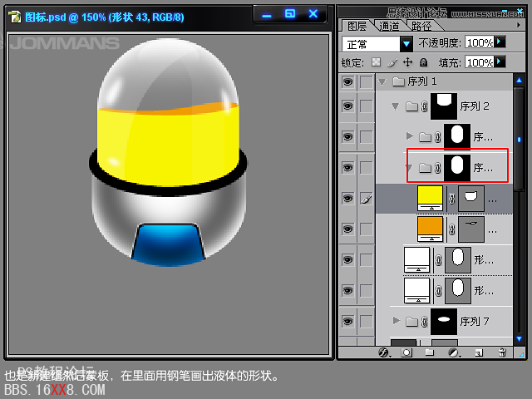Viewport: 532px width, 399px height.
Task: Click the fill (填充) percentage field
Action: tap(479, 62)
